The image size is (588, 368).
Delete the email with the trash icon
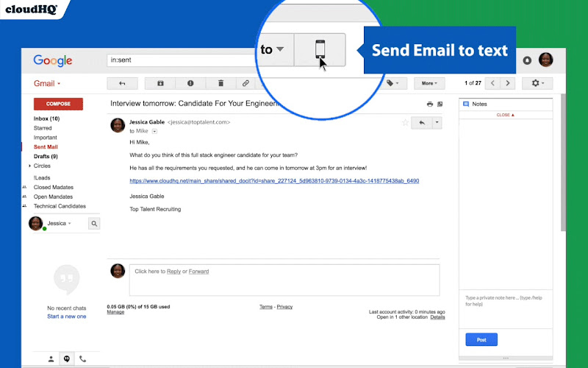tap(221, 83)
